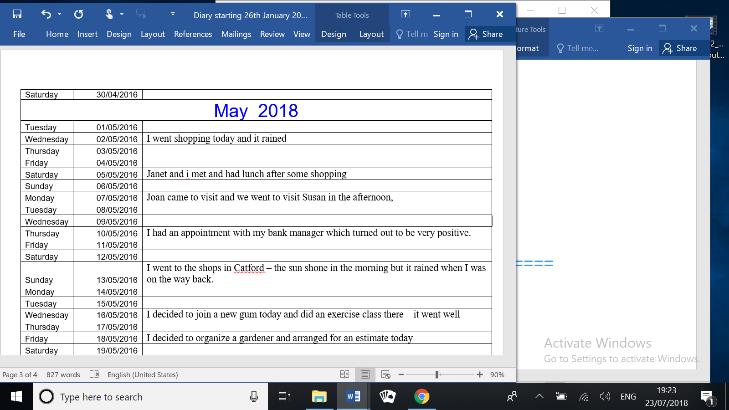Open Ribbon Display Options
Viewport: 729px width, 410px height.
coord(404,15)
